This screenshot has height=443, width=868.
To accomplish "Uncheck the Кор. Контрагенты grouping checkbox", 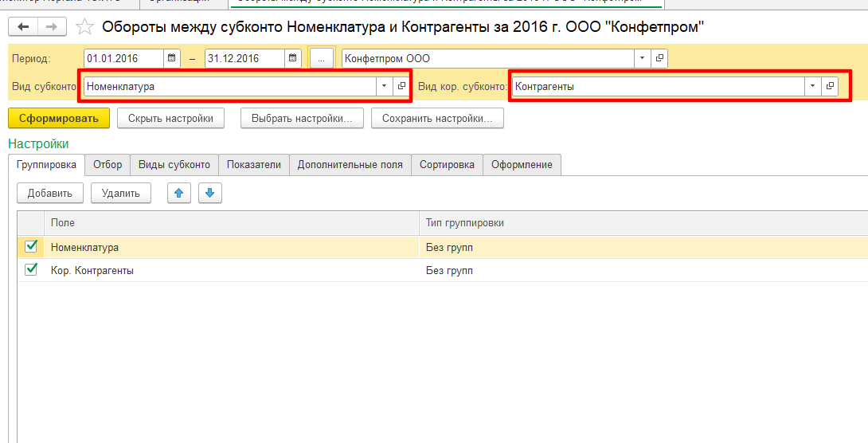I will coord(32,269).
